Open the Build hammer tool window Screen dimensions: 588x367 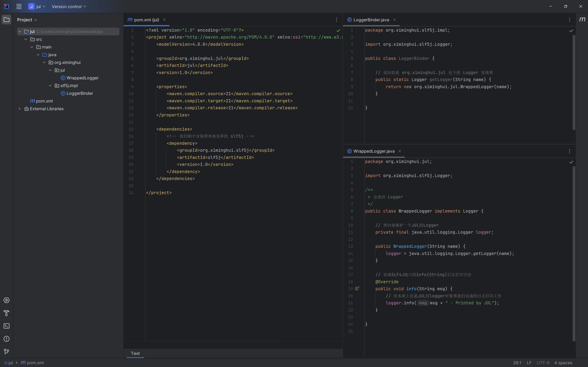coord(7,313)
